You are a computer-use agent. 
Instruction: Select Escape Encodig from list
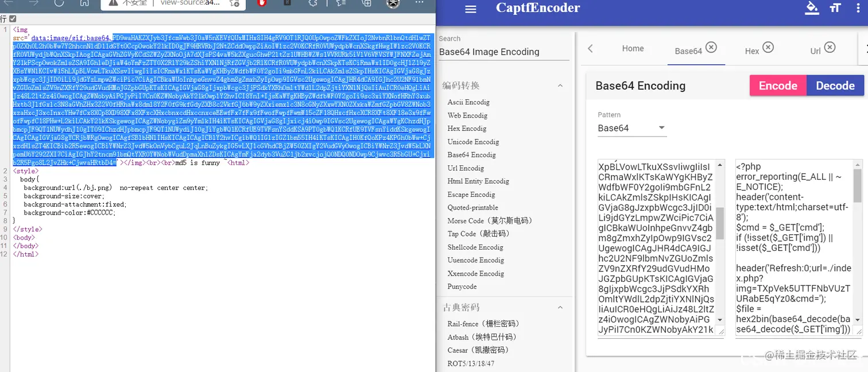[x=471, y=195]
